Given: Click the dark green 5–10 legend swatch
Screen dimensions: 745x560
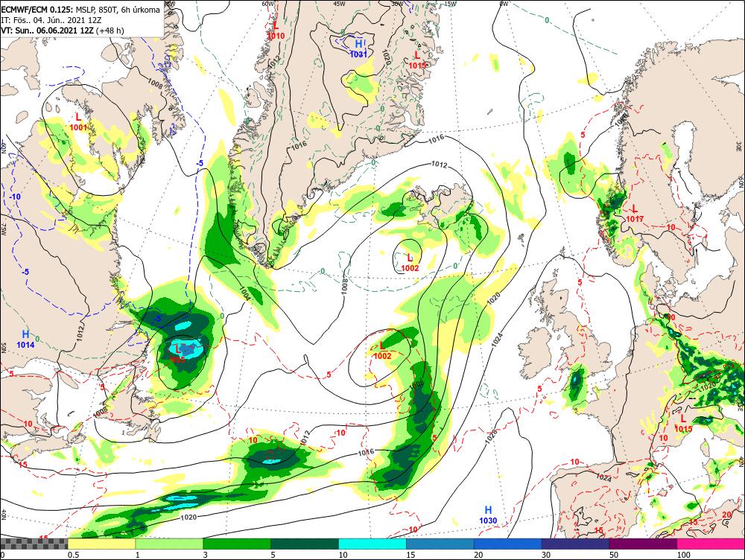Looking at the screenshot, I should [x=305, y=544].
